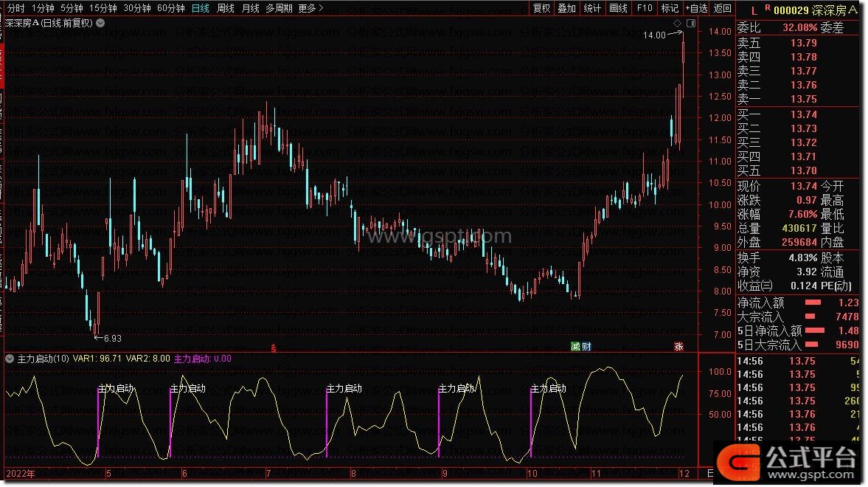Click the 复权 adjustment button

pyautogui.click(x=541, y=8)
